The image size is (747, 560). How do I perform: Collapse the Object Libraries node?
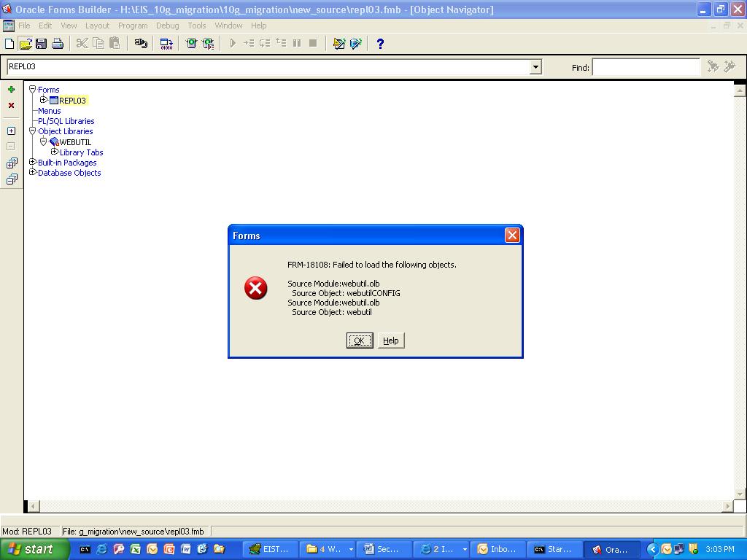pyautogui.click(x=32, y=131)
